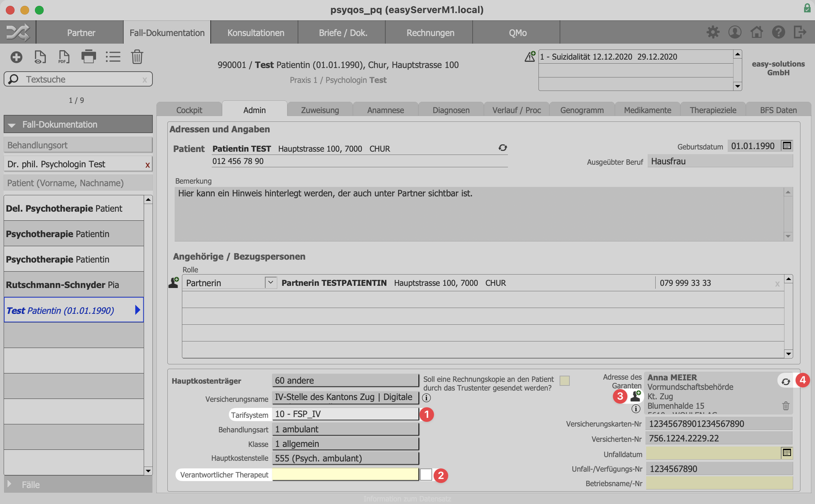The image size is (815, 504).
Task: Open document preview icon in toolbar
Action: [x=40, y=57]
